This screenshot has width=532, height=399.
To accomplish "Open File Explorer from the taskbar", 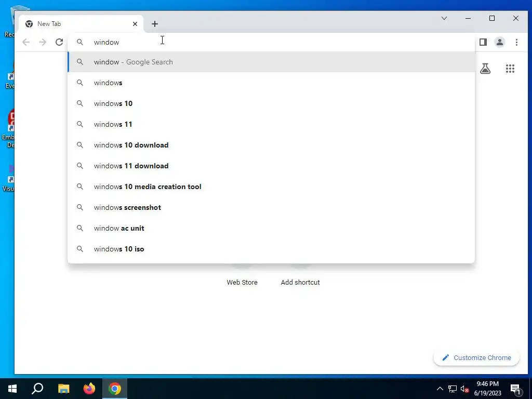I will coord(63,389).
